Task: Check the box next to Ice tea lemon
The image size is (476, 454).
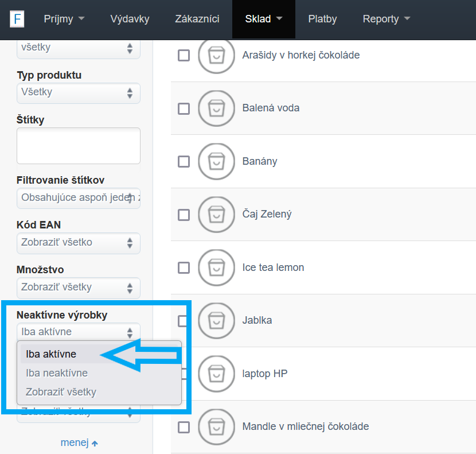Action: point(184,267)
